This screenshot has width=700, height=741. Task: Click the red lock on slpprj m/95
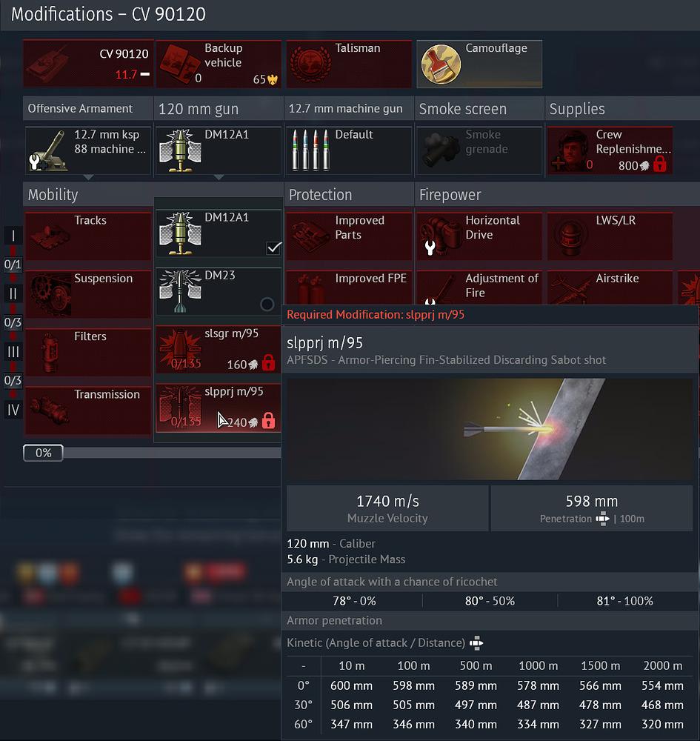pos(268,421)
